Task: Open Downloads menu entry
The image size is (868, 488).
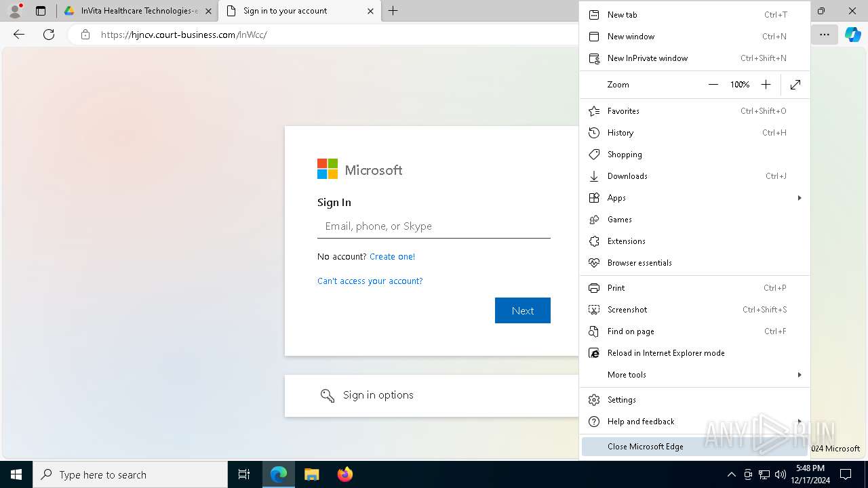Action: pyautogui.click(x=695, y=176)
